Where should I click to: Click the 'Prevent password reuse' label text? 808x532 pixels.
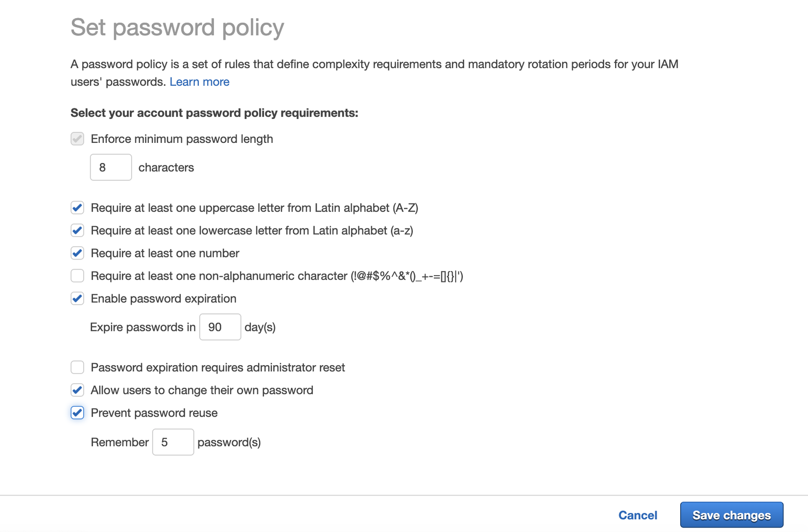click(154, 413)
